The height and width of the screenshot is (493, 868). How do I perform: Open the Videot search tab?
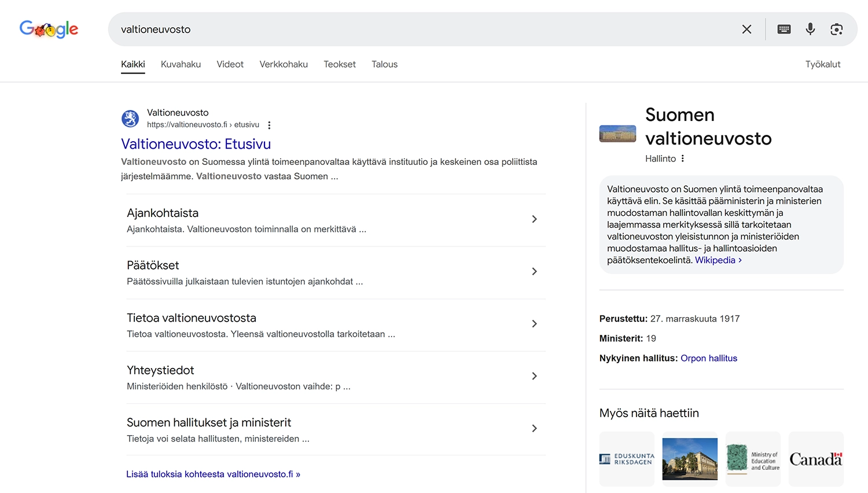tap(230, 64)
